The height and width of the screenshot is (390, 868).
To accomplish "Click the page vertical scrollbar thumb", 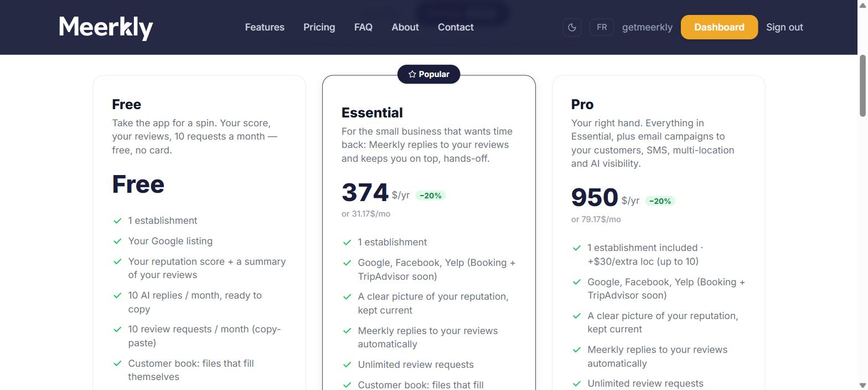I will [862, 86].
